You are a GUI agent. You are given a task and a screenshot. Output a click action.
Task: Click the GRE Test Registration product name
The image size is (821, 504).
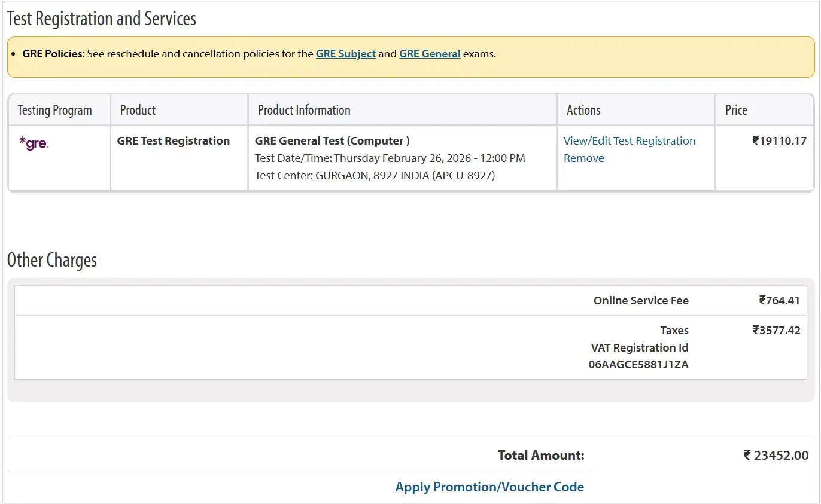pos(174,141)
